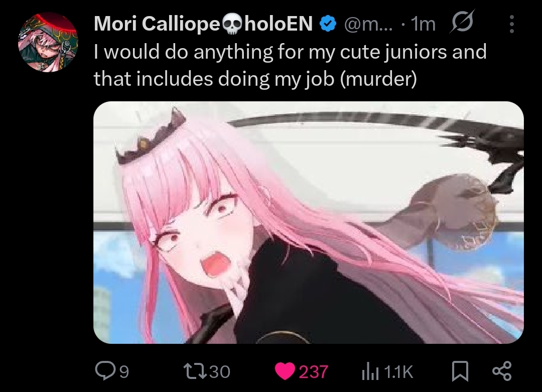Click the like count 237
The width and height of the screenshot is (542, 392).
pos(313,371)
